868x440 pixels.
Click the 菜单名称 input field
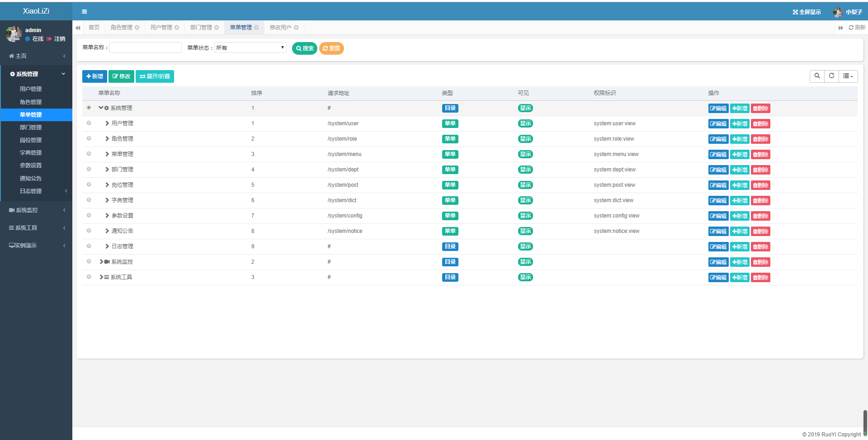click(x=146, y=47)
